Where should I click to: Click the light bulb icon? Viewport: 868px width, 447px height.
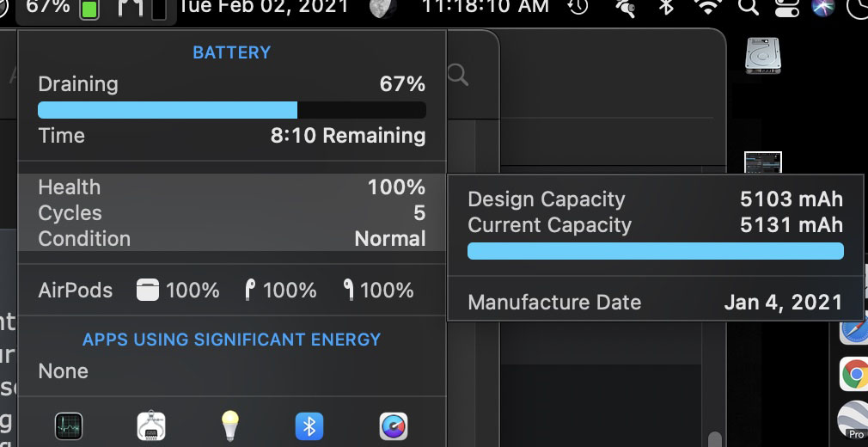point(229,426)
